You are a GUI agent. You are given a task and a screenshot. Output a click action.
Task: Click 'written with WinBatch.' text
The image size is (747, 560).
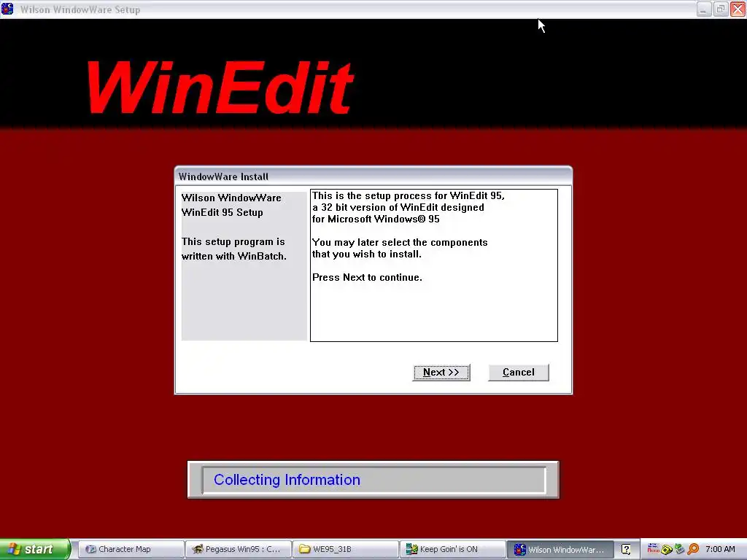pos(234,256)
